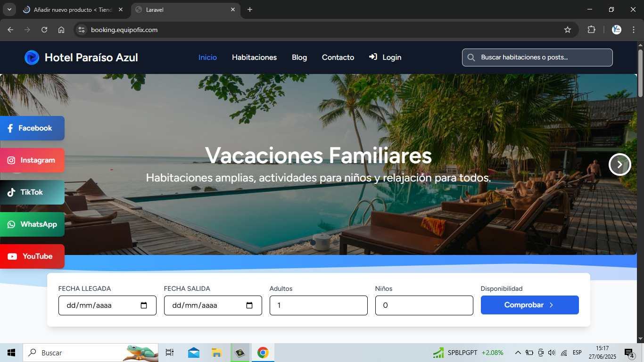The width and height of the screenshot is (644, 362).
Task: Go to the next hero slide arrow
Action: coord(620,165)
